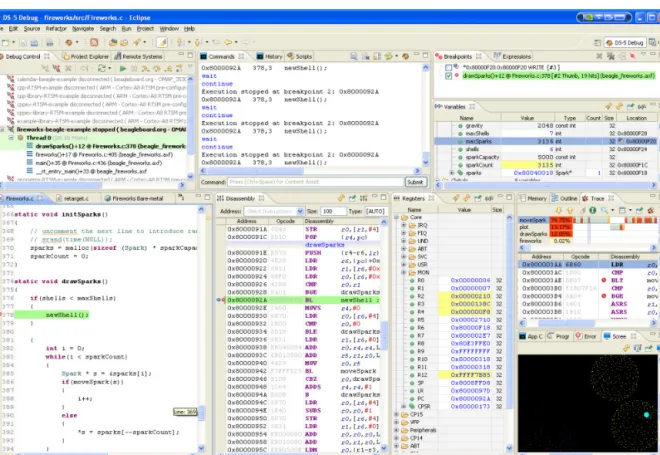Click the fireworks screen output display
The width and height of the screenshot is (660, 455).
pos(588,403)
